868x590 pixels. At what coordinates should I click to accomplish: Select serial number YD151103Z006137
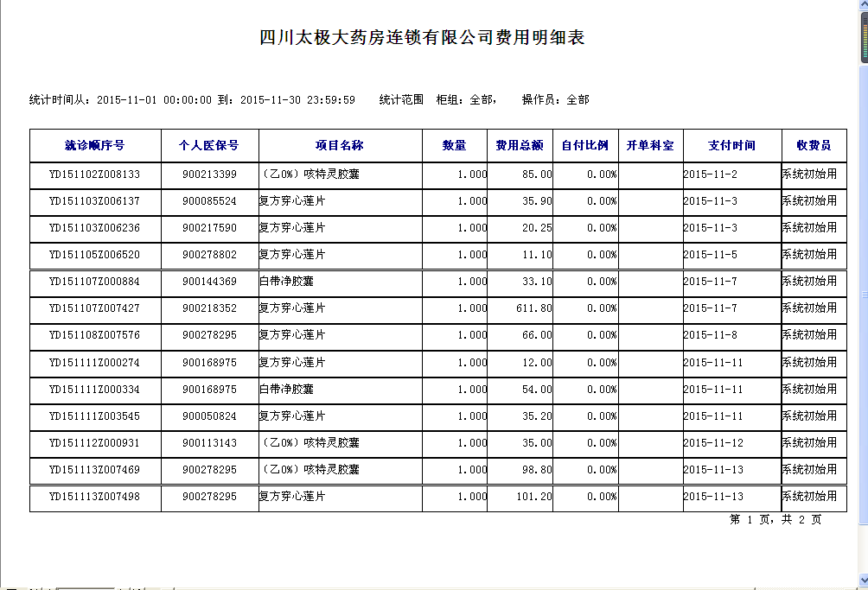(94, 201)
